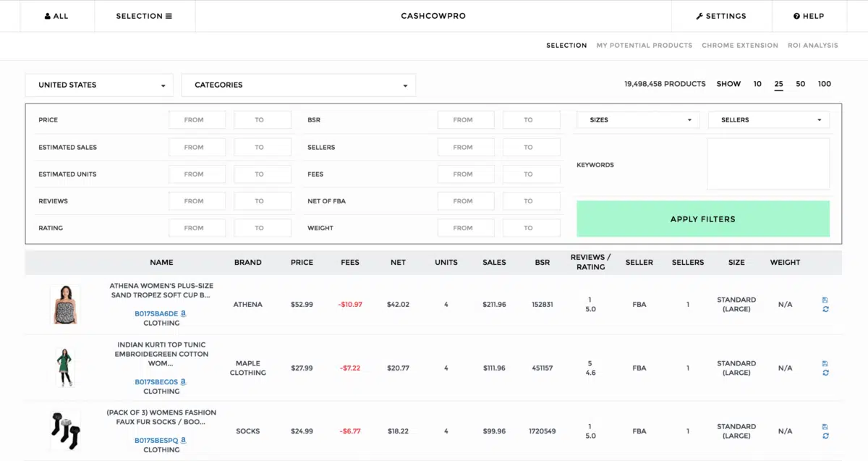
Task: Show 10 products per page
Action: [757, 84]
